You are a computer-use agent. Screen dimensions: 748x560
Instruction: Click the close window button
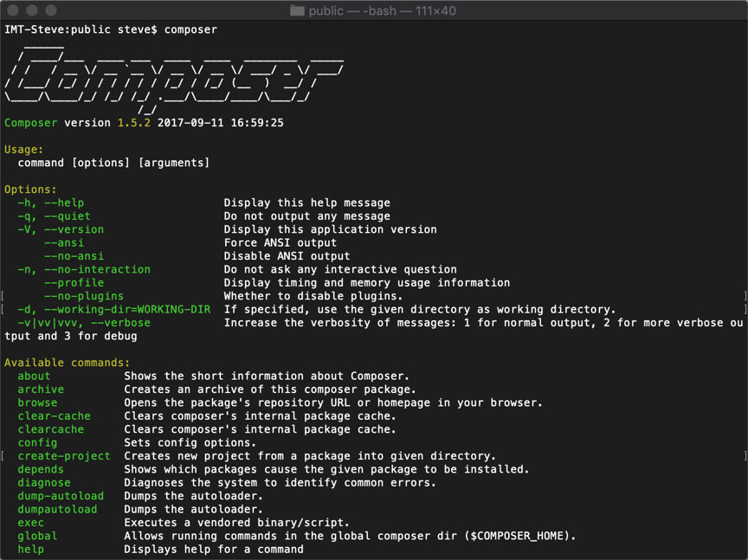[x=13, y=10]
